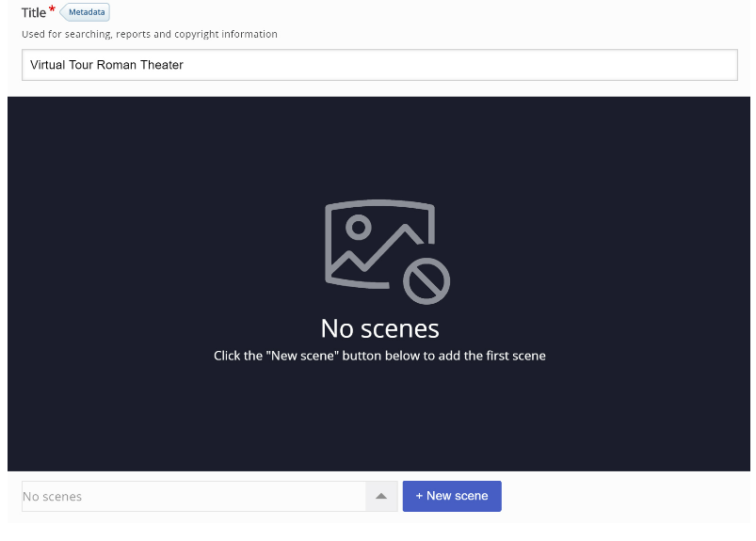This screenshot has width=756, height=541.
Task: Click the plus sign on New scene button
Action: [x=419, y=496]
